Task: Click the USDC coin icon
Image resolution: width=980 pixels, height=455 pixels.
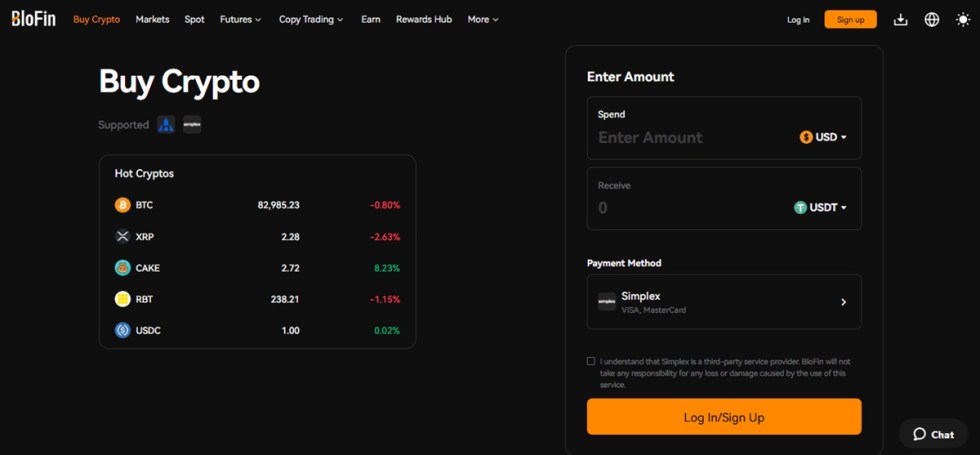Action: [x=122, y=330]
